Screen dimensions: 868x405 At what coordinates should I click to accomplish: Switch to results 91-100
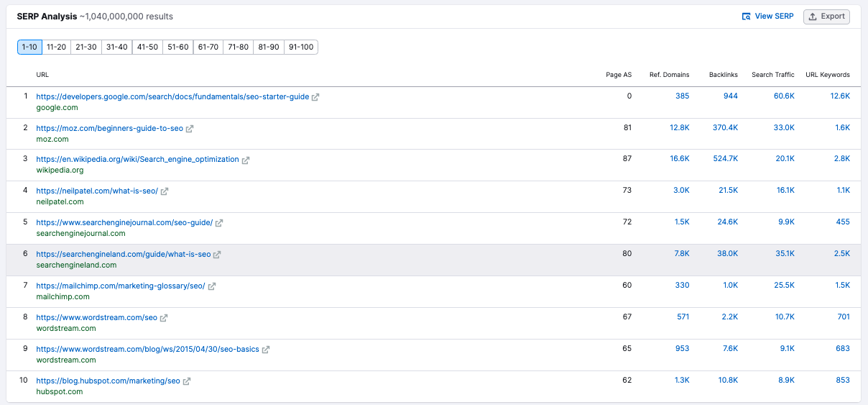300,47
